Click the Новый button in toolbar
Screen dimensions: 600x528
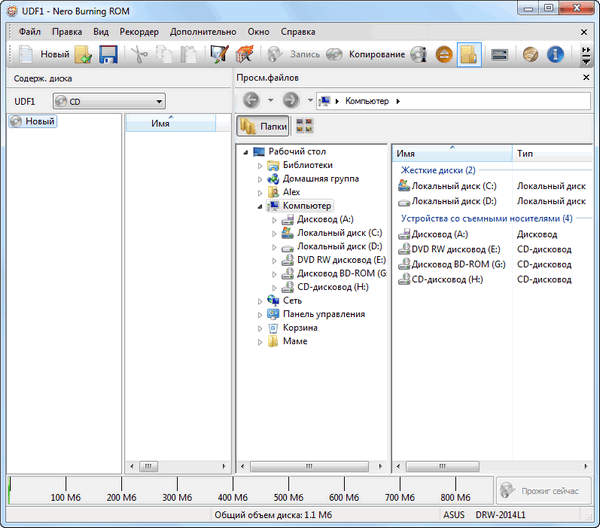click(43, 54)
